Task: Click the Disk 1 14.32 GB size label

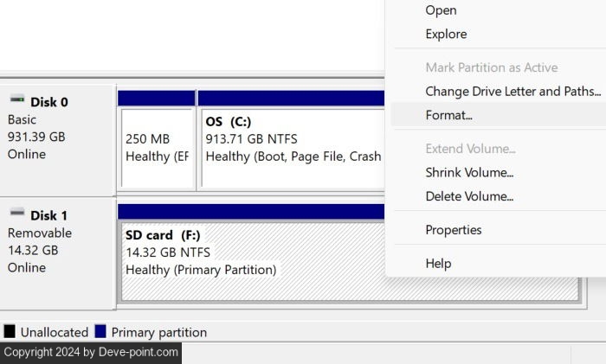Action: (33, 251)
